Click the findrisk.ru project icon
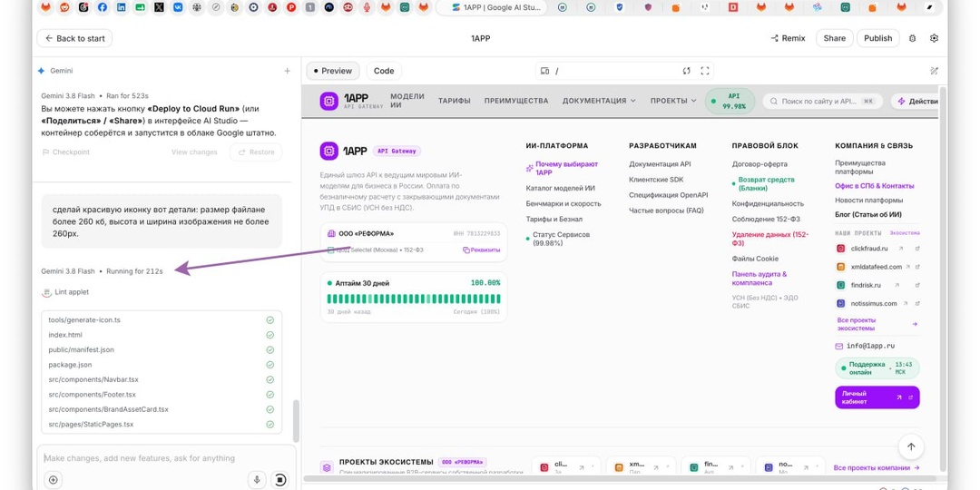 coord(841,285)
